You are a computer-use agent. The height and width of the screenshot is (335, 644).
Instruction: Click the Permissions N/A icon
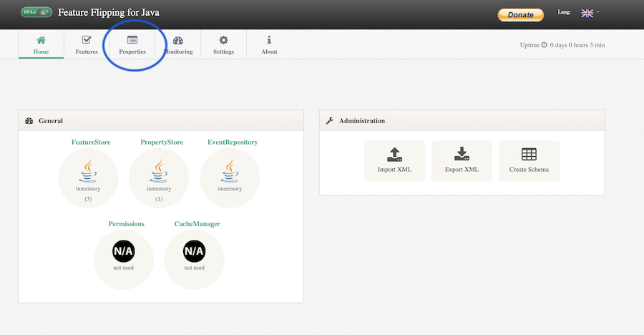coord(123,252)
